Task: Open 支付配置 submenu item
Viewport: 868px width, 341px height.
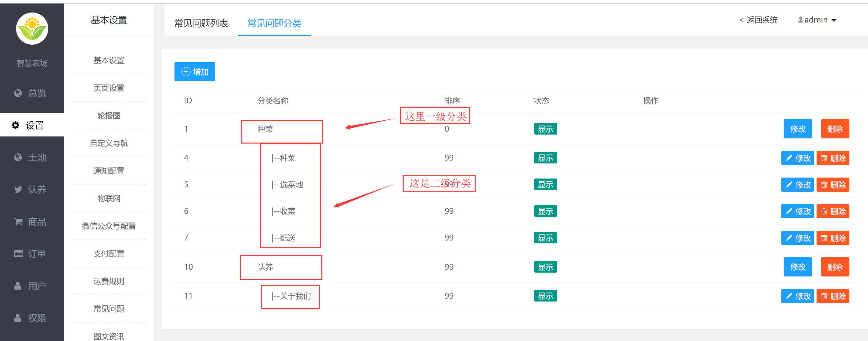Action: 109,253
